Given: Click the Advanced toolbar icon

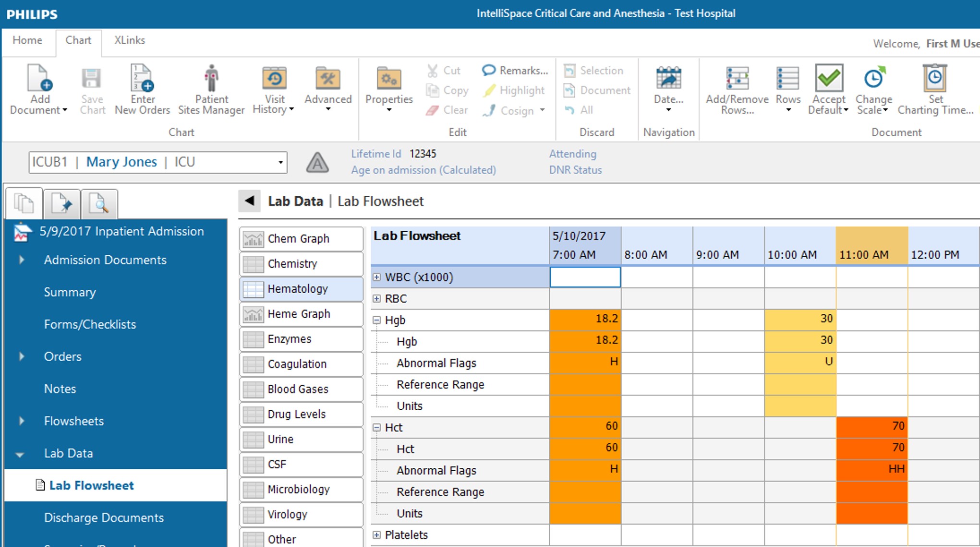Looking at the screenshot, I should point(328,78).
